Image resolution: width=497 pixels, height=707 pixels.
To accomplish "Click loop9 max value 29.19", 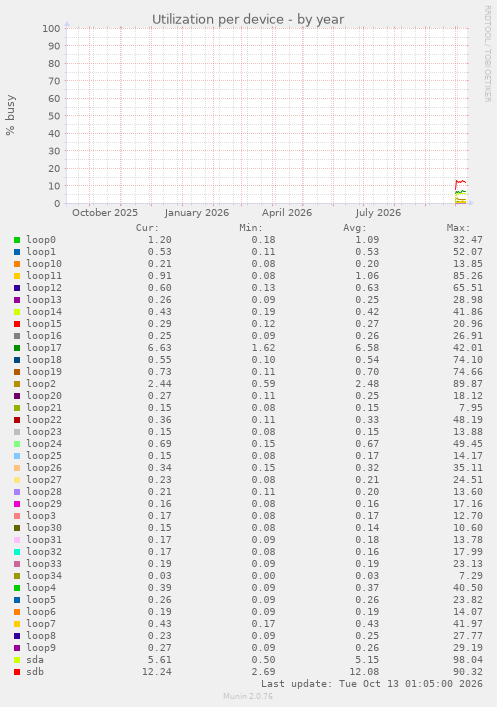I will (x=468, y=648).
